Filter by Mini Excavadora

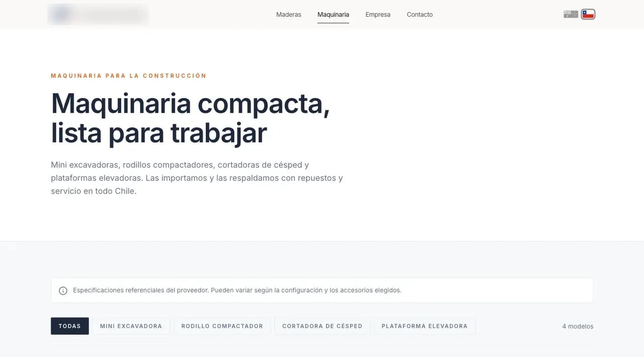click(131, 326)
